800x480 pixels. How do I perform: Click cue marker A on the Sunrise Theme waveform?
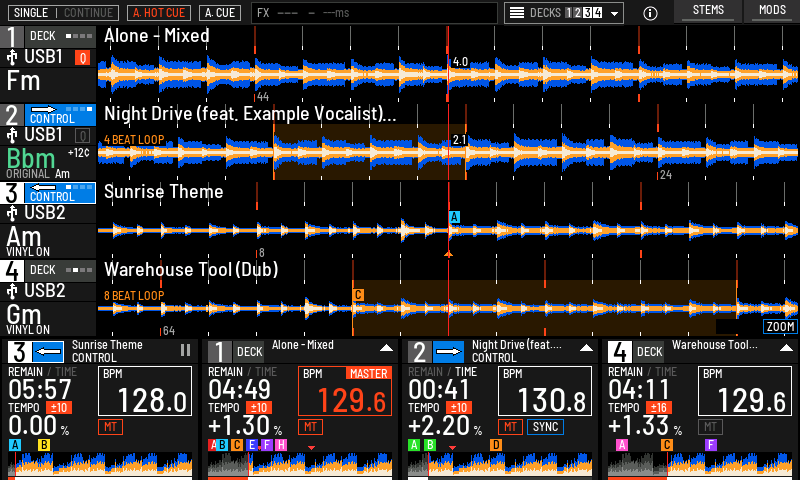(x=454, y=217)
